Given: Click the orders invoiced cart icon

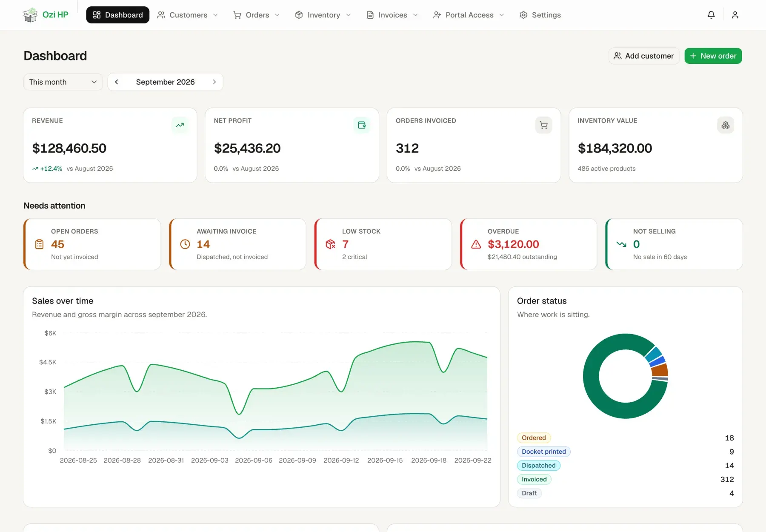Looking at the screenshot, I should coord(543,125).
